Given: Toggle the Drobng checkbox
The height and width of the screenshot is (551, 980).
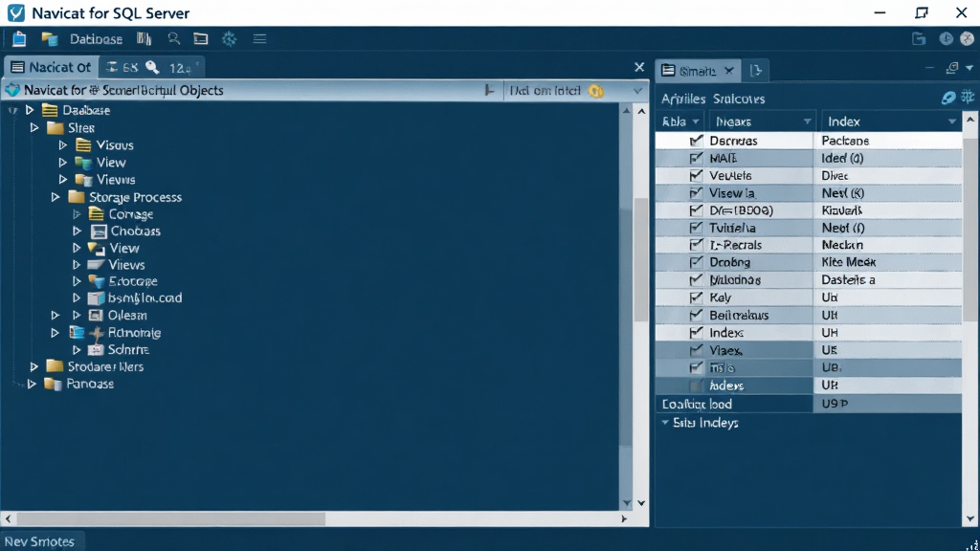Looking at the screenshot, I should click(x=696, y=262).
